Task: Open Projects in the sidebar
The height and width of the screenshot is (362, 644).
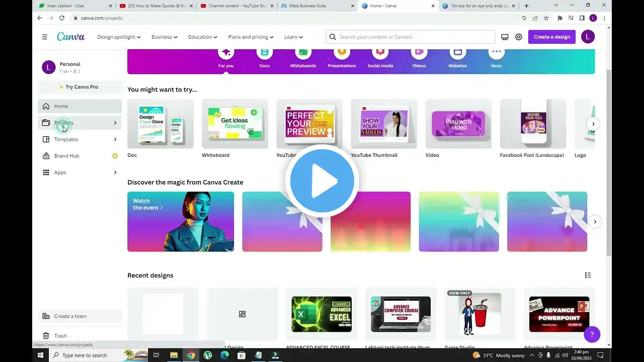Action: tap(79, 123)
